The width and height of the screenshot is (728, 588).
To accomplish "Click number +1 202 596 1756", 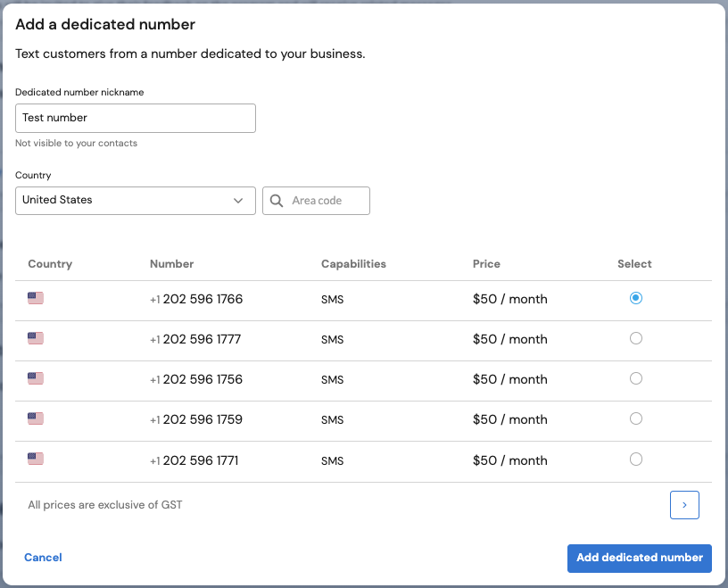I will point(196,379).
